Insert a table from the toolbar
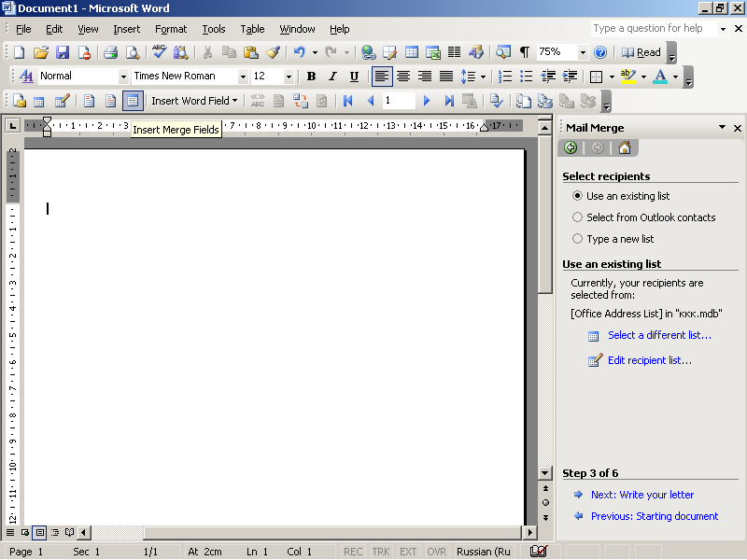 [x=411, y=52]
